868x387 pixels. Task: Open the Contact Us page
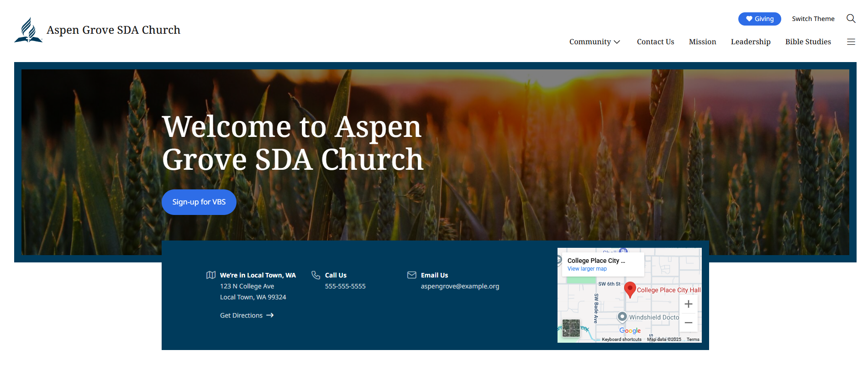pos(656,42)
